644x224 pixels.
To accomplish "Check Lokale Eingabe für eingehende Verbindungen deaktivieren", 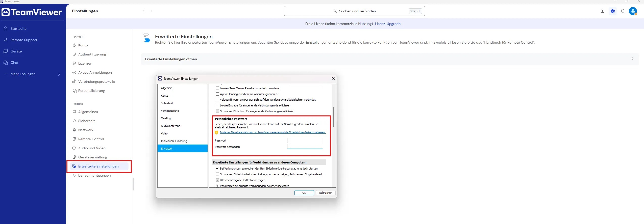I will 217,105.
